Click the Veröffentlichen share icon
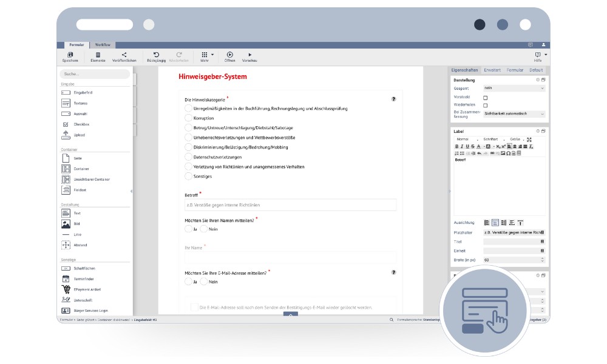Screen dimensions: 607x364 (x=124, y=55)
